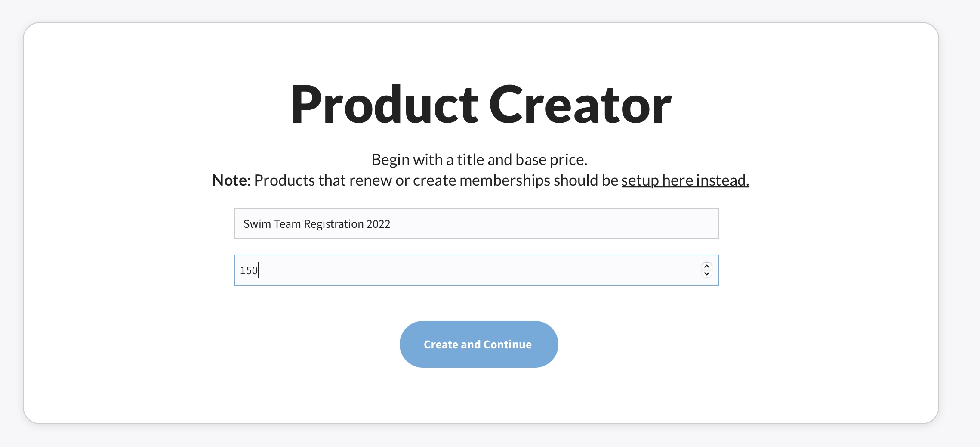
Task: Focus the product title input field
Action: [x=476, y=223]
